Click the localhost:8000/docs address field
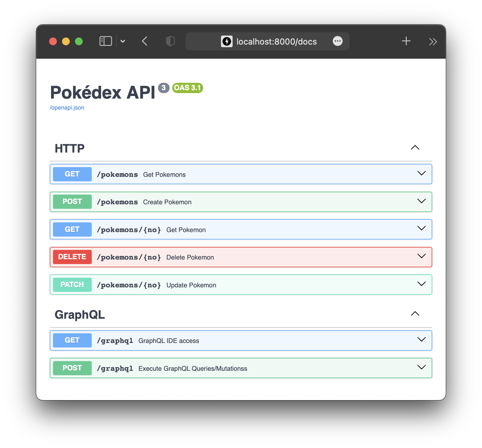Image resolution: width=482 pixels, height=448 pixels. [267, 41]
